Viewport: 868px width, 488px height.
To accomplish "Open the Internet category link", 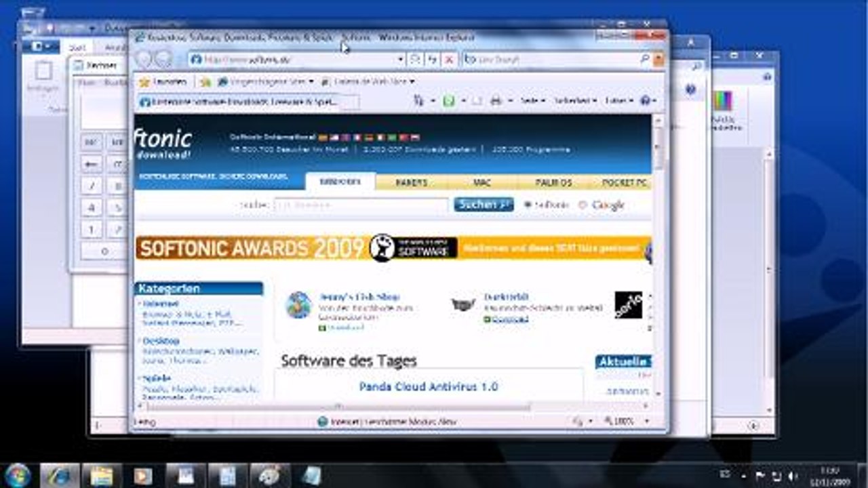I will [x=161, y=304].
